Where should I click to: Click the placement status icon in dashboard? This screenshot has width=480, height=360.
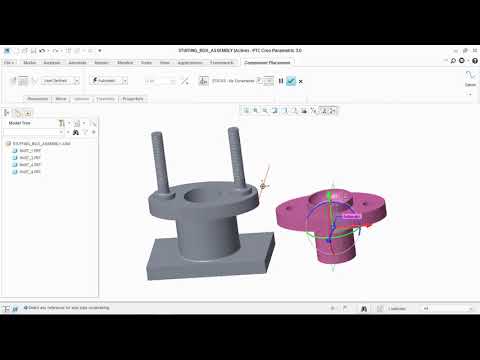(203, 81)
